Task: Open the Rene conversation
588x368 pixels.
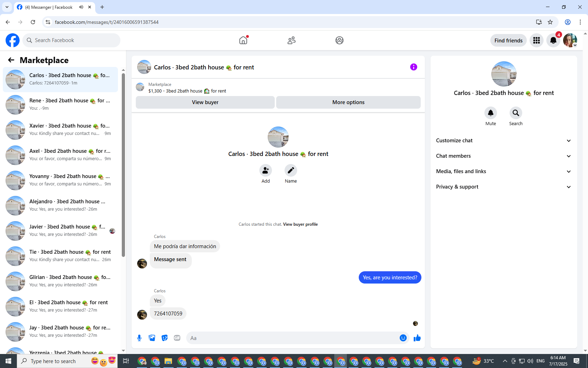Action: tap(60, 105)
